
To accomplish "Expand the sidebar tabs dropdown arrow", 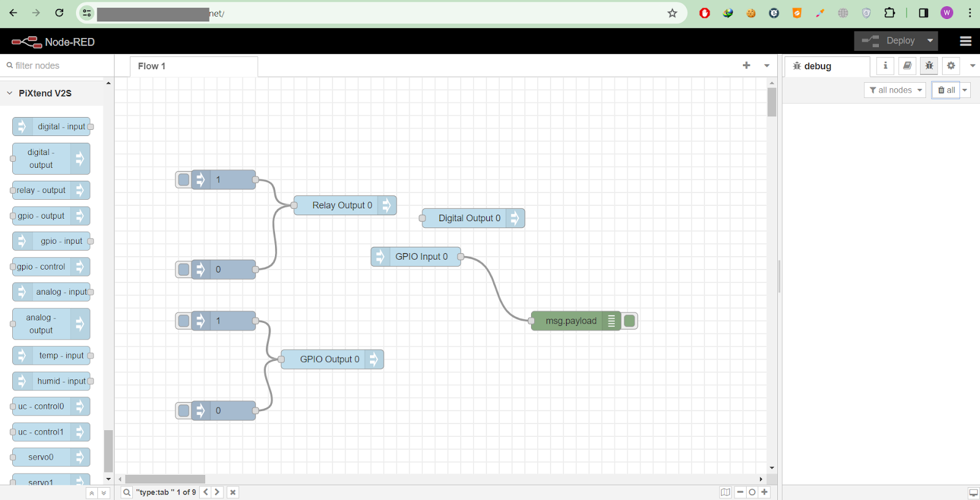I will click(972, 66).
